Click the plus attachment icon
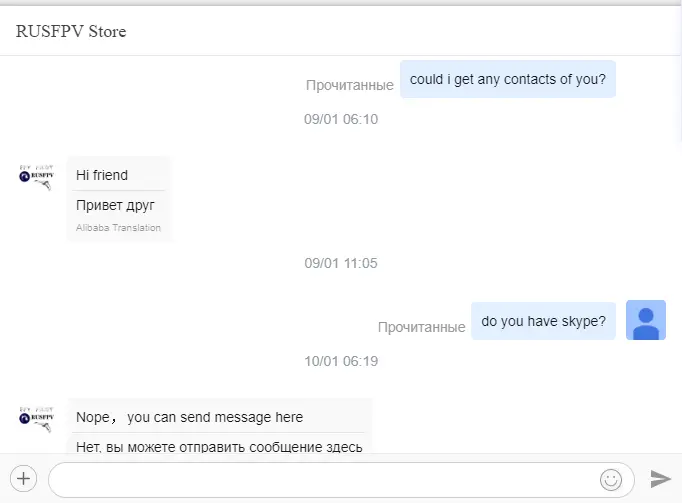The image size is (682, 503). click(23, 479)
